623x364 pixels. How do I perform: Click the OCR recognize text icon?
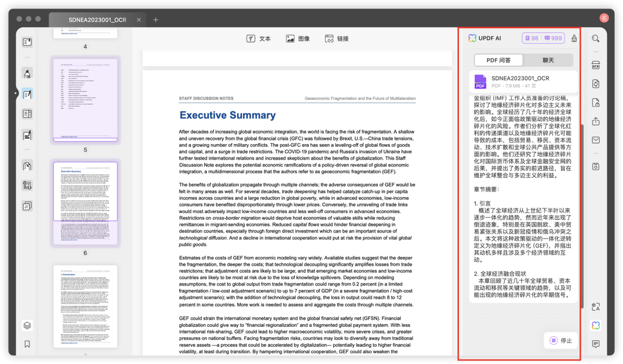coord(595,65)
